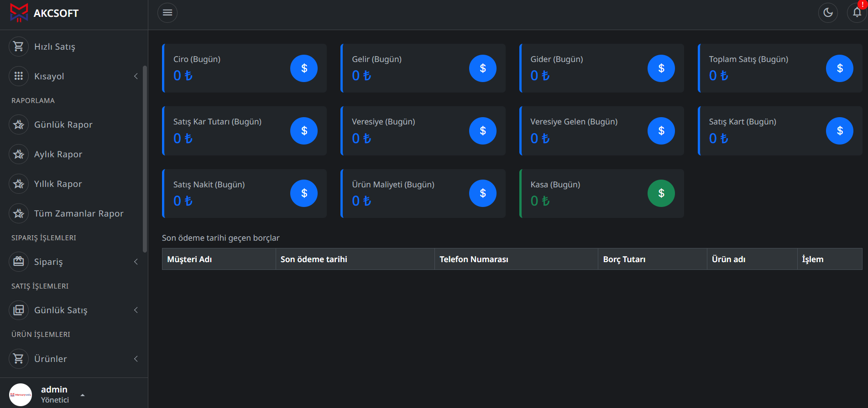This screenshot has height=408, width=868.
Task: Sort by Borç Tutarı column header
Action: tap(653, 259)
